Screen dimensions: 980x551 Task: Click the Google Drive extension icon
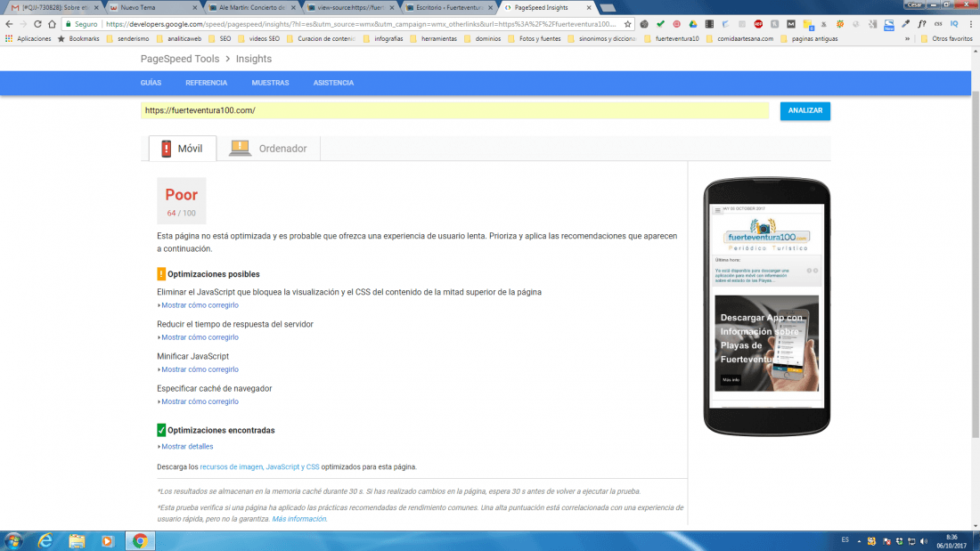point(693,24)
